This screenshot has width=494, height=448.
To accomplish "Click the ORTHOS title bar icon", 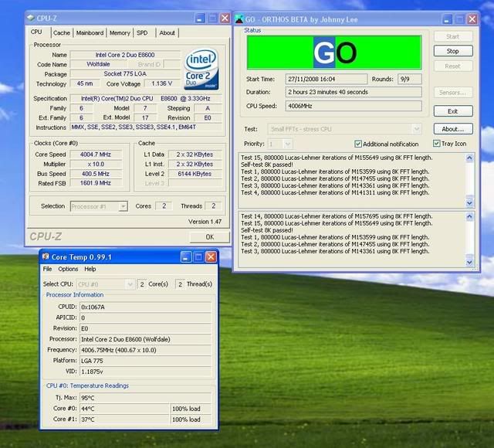I will [239, 18].
